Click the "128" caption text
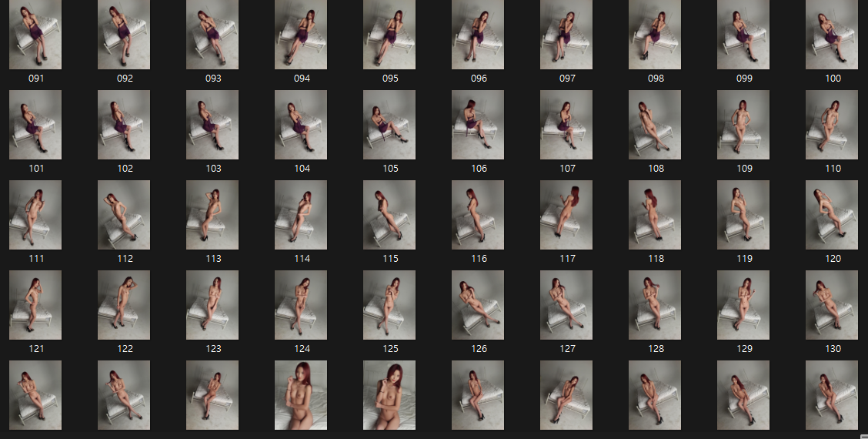Image resolution: width=868 pixels, height=439 pixels. tap(656, 349)
